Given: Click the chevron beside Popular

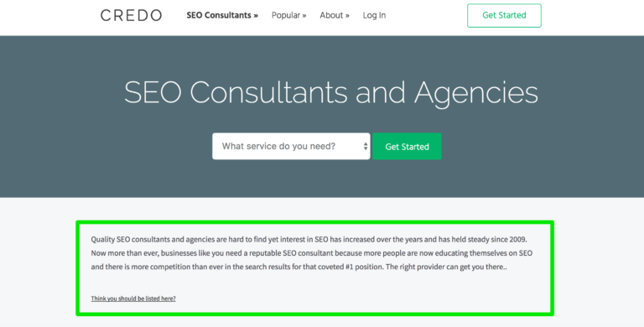Looking at the screenshot, I should point(304,16).
